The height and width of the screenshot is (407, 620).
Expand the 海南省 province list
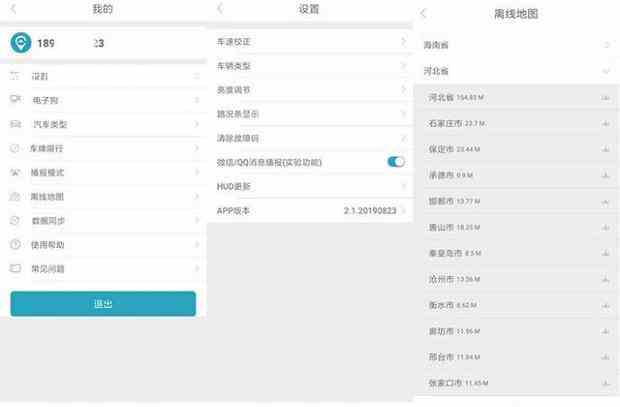click(606, 45)
